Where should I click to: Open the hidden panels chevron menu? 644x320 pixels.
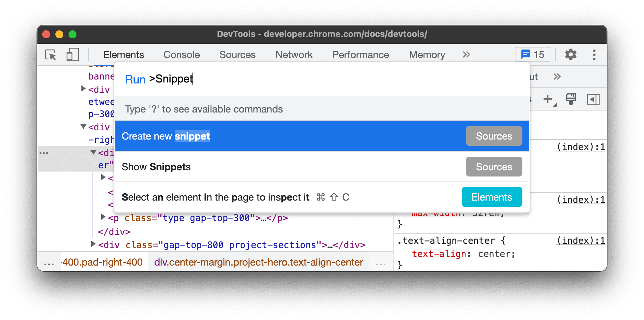tap(466, 55)
